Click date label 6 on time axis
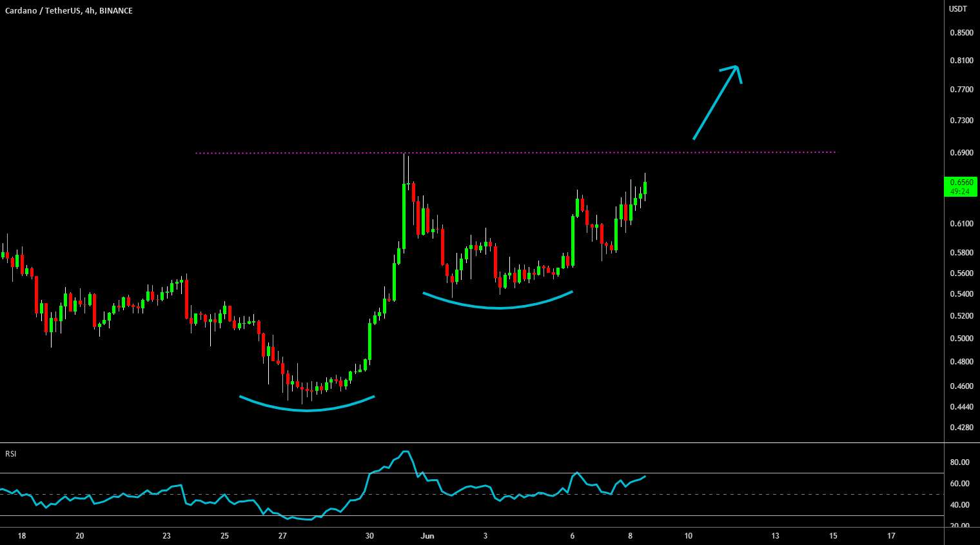 (x=573, y=536)
